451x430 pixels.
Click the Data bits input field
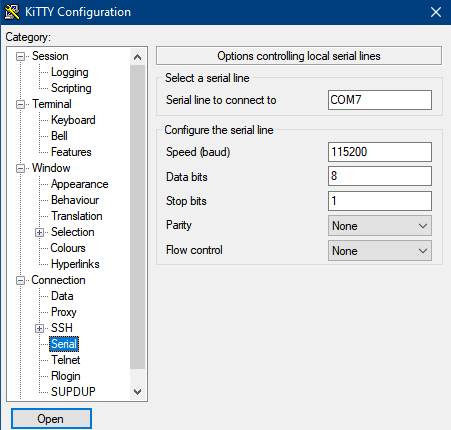(380, 176)
